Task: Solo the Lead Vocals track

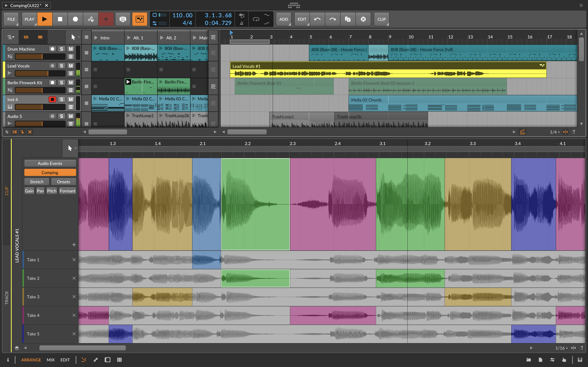Action: pos(61,66)
